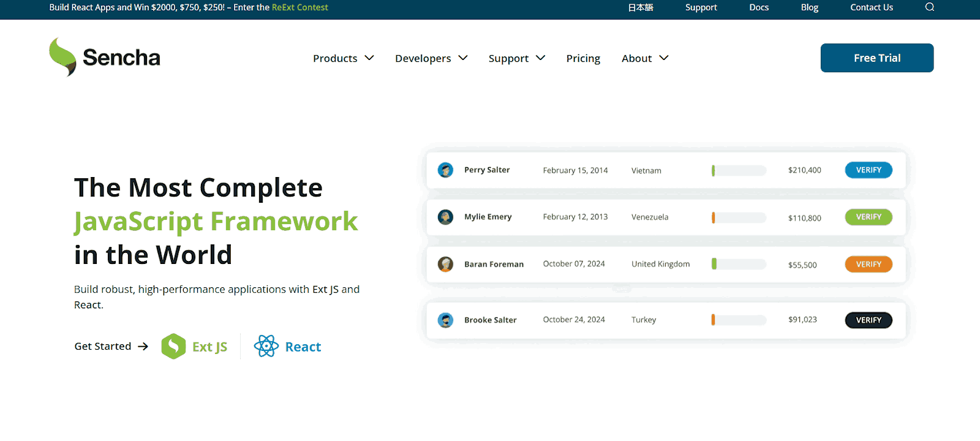The width and height of the screenshot is (980, 441).
Task: Click Brooke Salter's avatar
Action: (x=445, y=320)
